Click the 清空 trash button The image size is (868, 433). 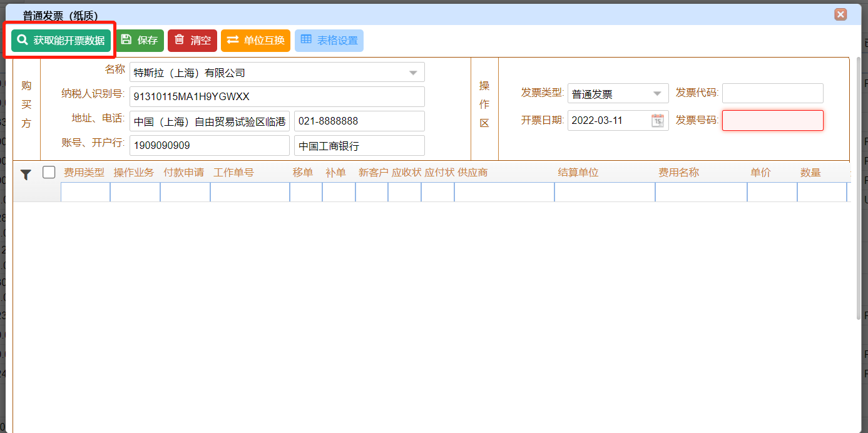pyautogui.click(x=192, y=41)
